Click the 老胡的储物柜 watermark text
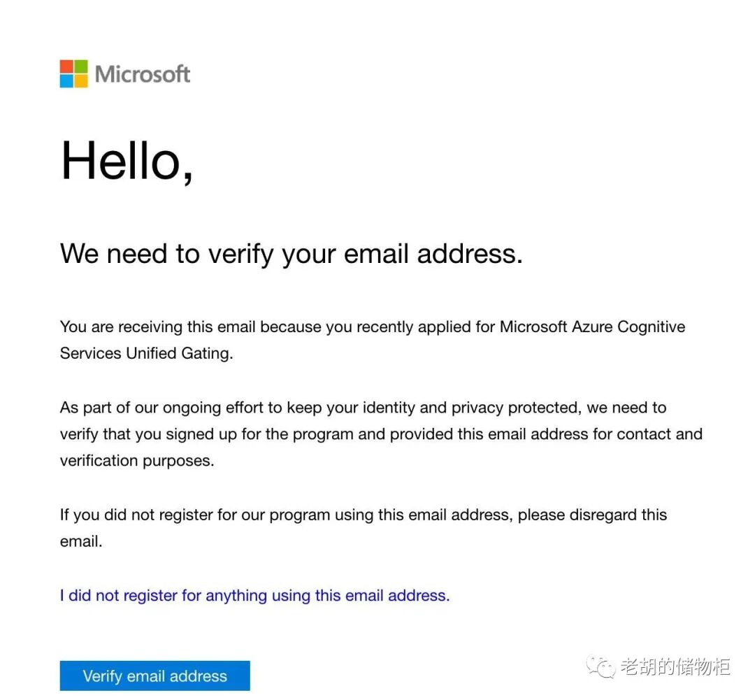 click(675, 667)
